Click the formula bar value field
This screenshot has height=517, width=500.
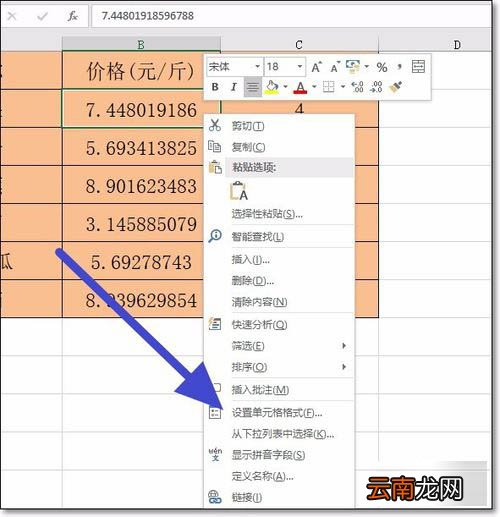pyautogui.click(x=291, y=16)
